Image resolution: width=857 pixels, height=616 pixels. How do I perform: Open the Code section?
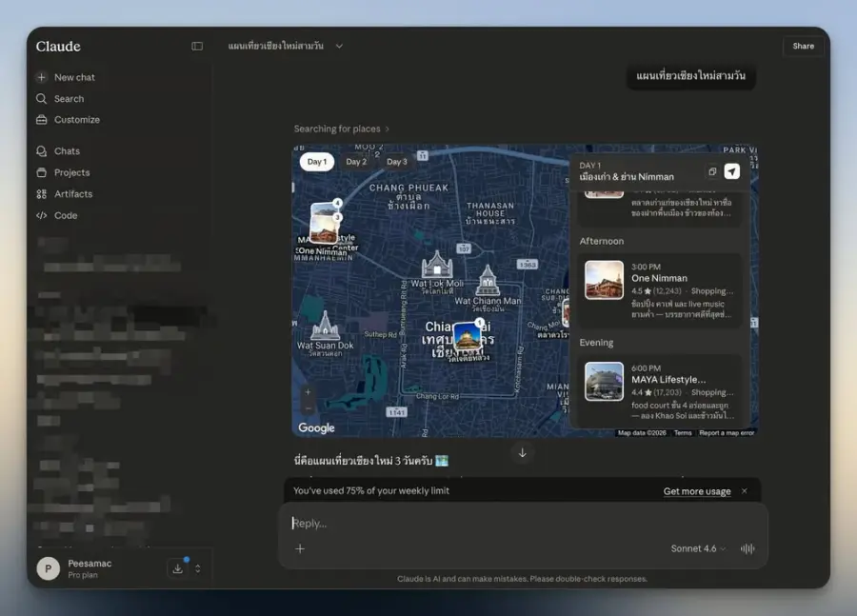57,215
